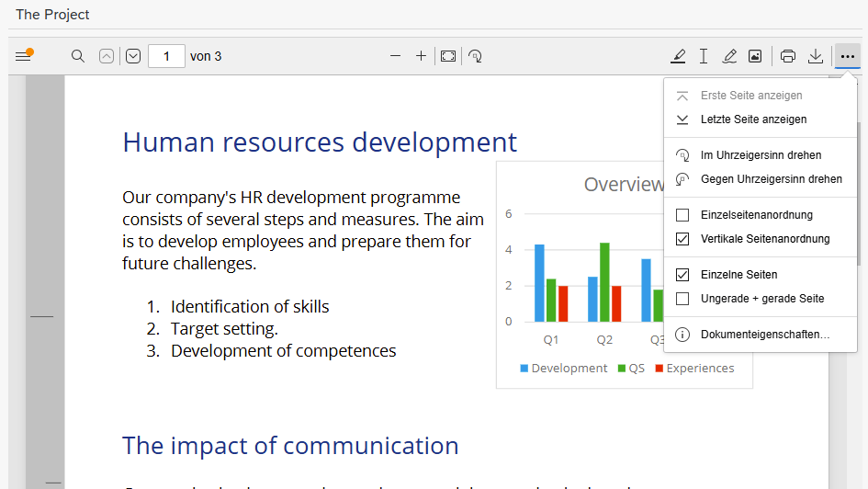Click the Q1 axis label
The image size is (868, 489).
coord(551,340)
